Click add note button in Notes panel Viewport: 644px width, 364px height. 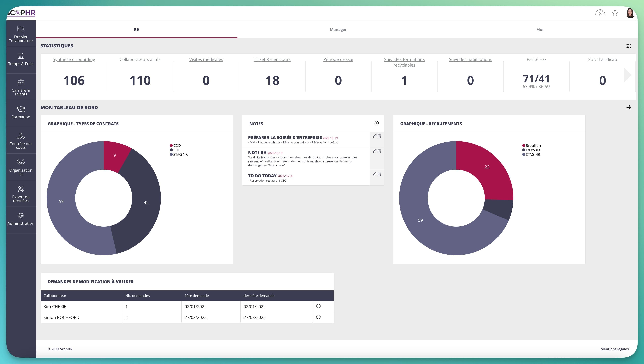376,123
